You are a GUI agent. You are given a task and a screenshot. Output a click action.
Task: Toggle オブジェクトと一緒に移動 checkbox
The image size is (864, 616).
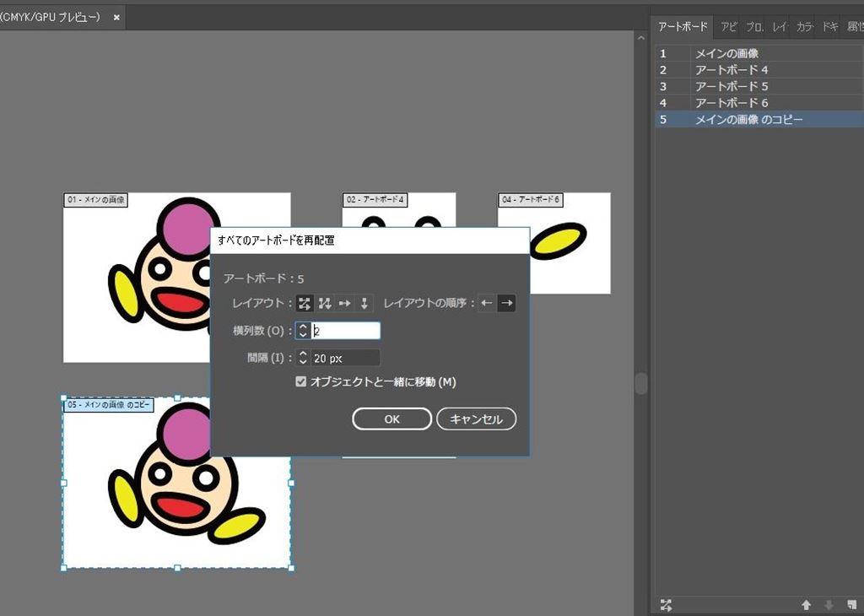click(x=301, y=382)
